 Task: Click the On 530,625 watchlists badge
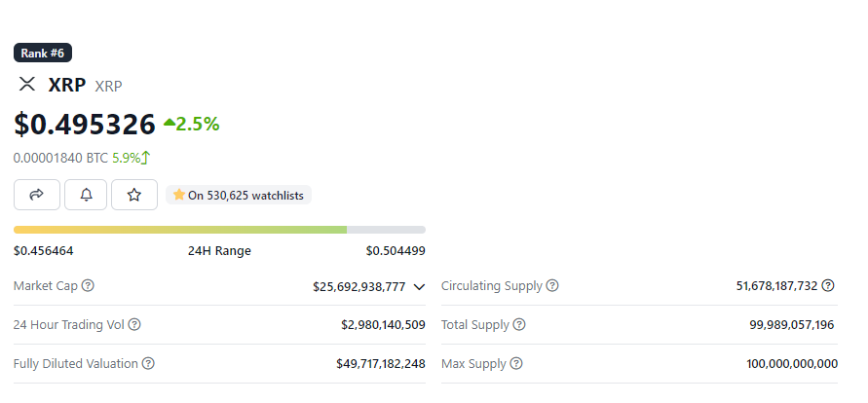(239, 195)
